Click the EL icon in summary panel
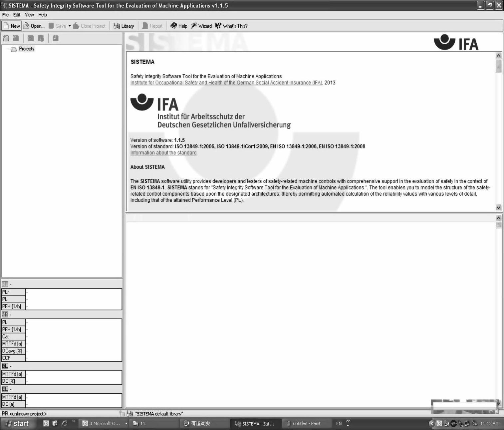 [5, 389]
